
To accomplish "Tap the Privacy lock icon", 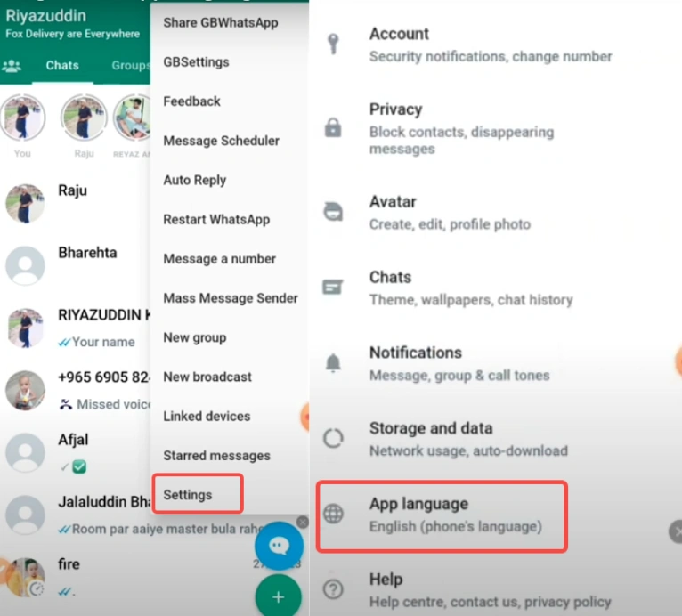I will pos(333,128).
